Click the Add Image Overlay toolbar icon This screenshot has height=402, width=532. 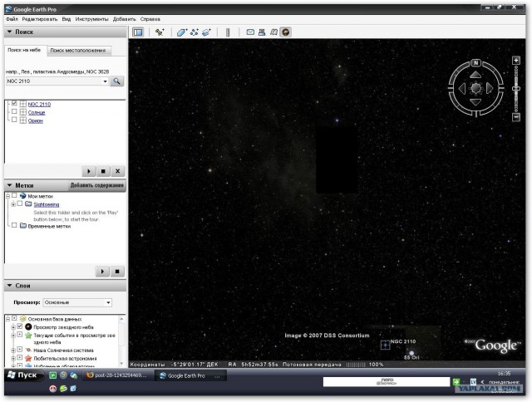click(x=206, y=32)
